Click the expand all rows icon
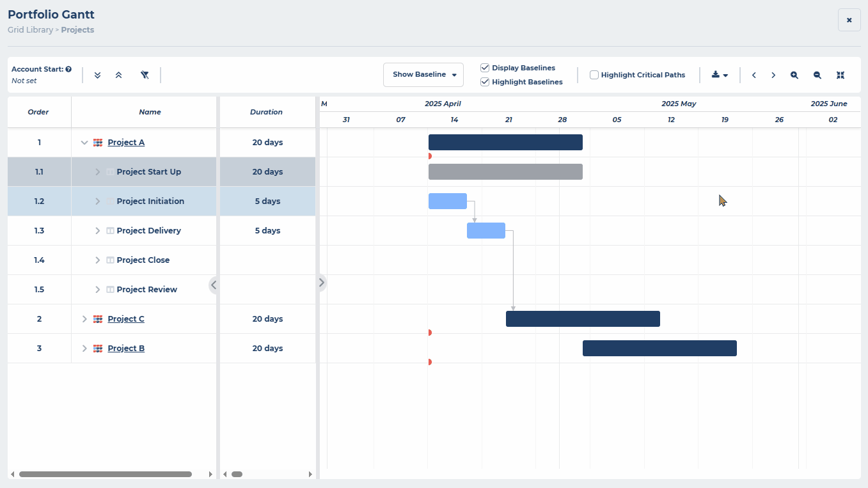868x488 pixels. point(97,75)
